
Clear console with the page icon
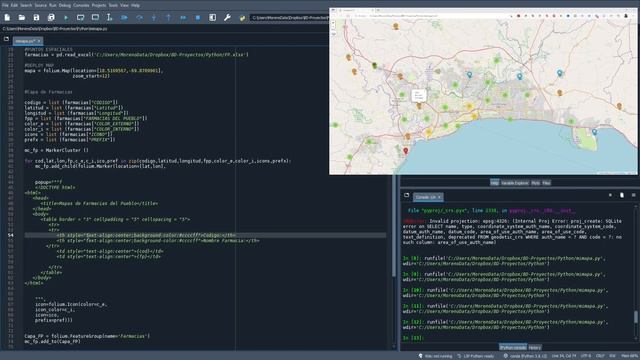click(622, 195)
